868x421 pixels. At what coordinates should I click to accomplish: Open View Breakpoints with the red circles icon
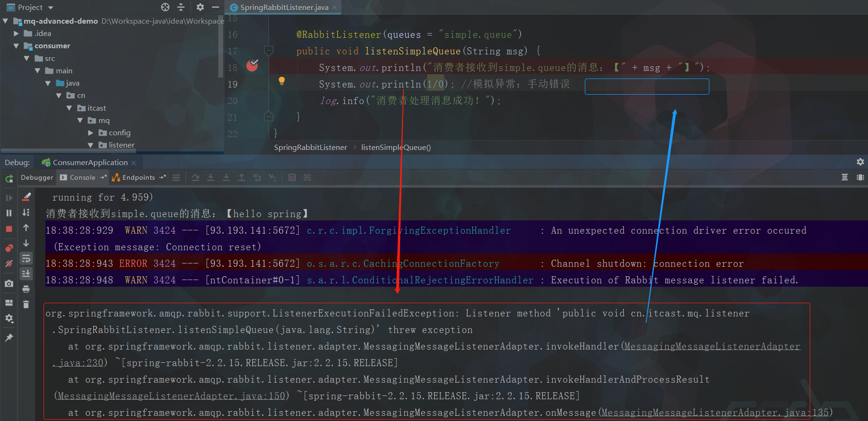pyautogui.click(x=9, y=248)
